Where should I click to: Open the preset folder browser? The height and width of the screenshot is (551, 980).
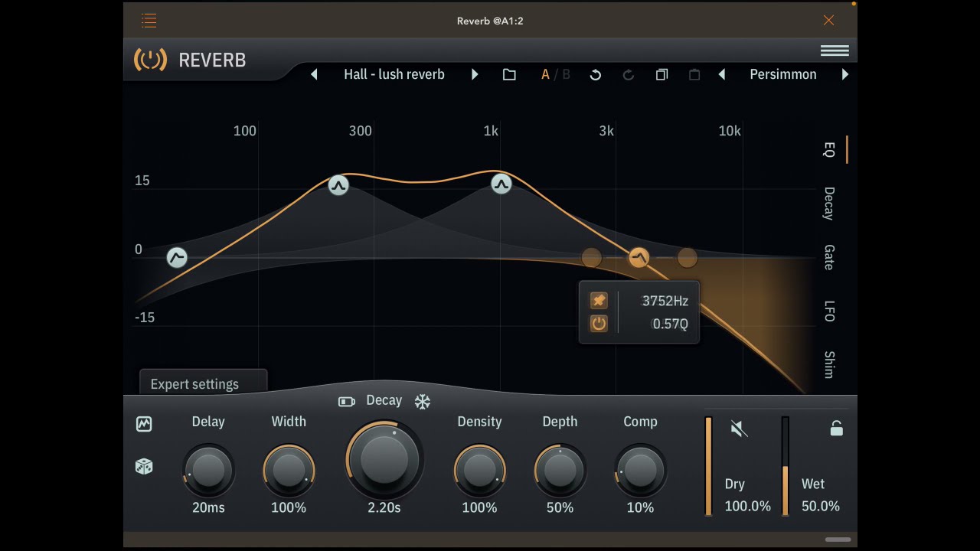[509, 74]
